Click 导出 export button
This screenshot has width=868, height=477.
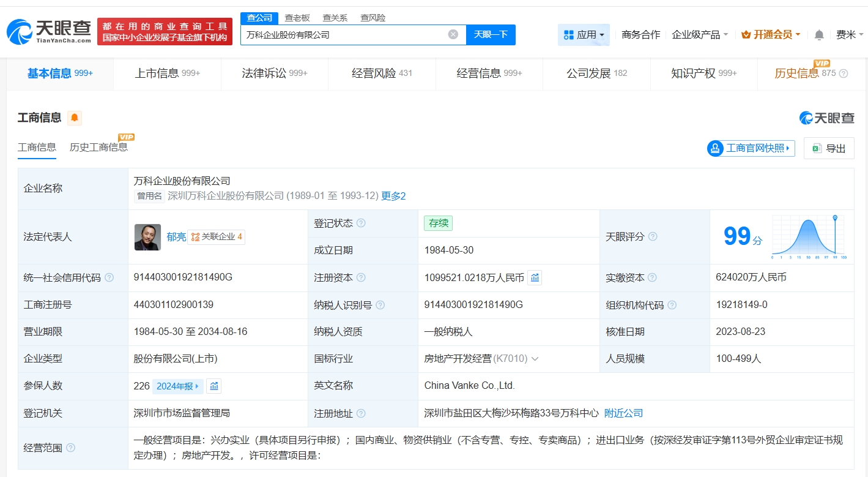829,148
